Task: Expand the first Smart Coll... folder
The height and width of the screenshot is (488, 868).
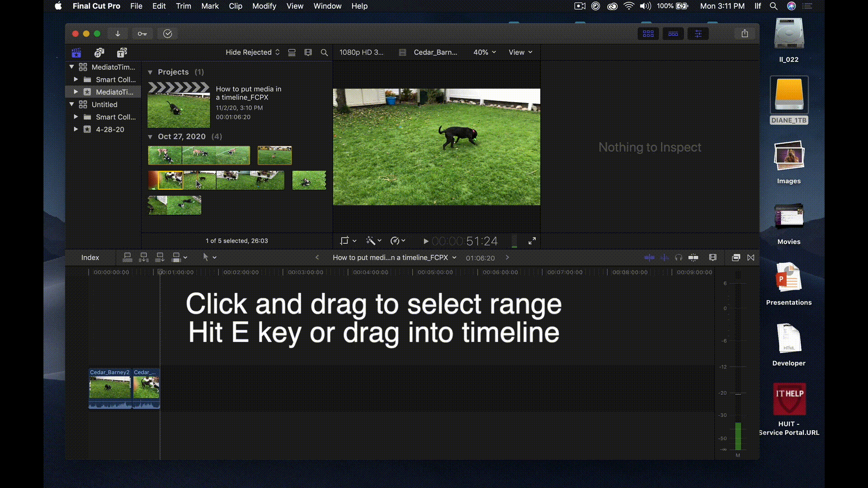Action: [76, 80]
